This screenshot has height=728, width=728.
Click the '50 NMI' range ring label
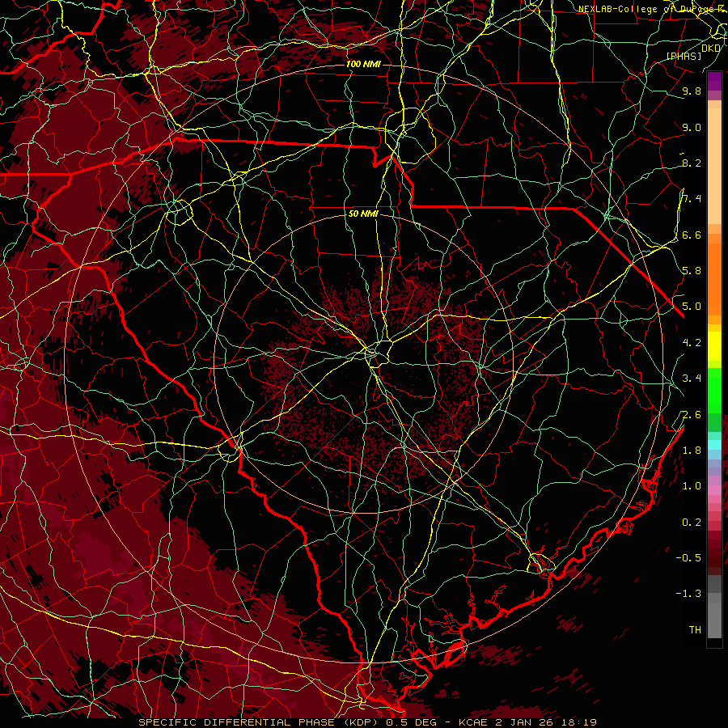pyautogui.click(x=363, y=214)
